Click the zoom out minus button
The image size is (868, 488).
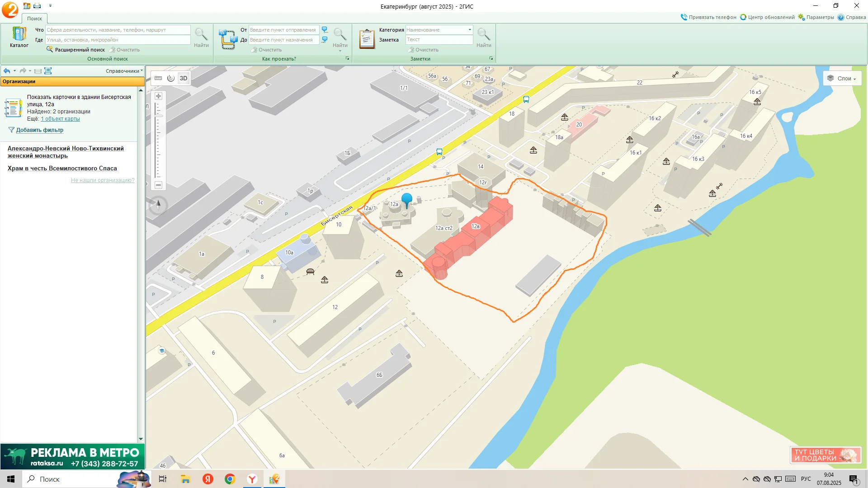158,185
